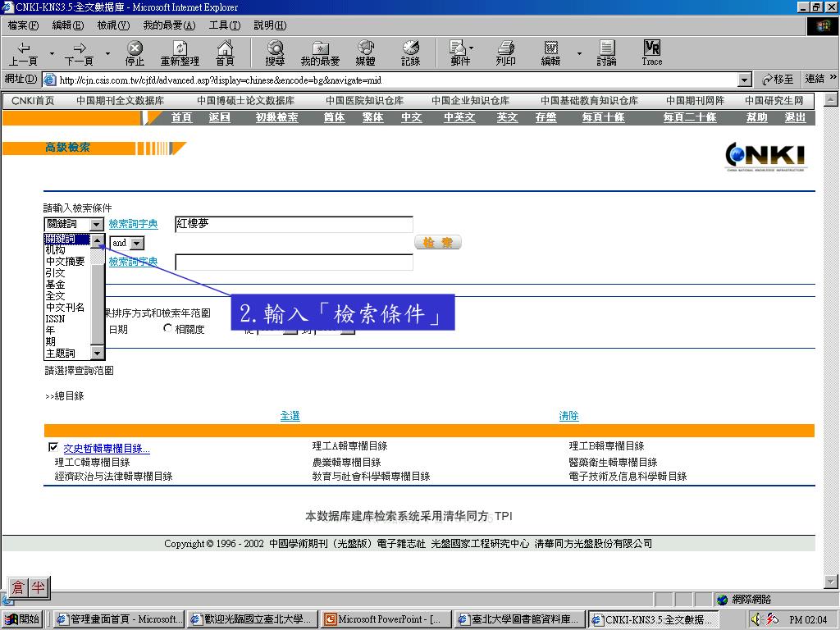The image size is (840, 630).
Task: Open the 首頁 home toolbar icon
Action: [225, 53]
